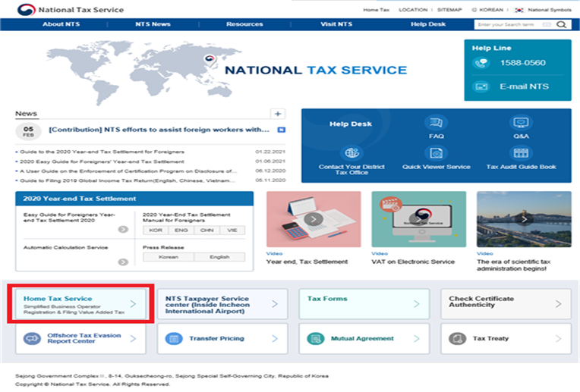Click the search magnifier icon
580x392 pixels.
click(x=561, y=24)
